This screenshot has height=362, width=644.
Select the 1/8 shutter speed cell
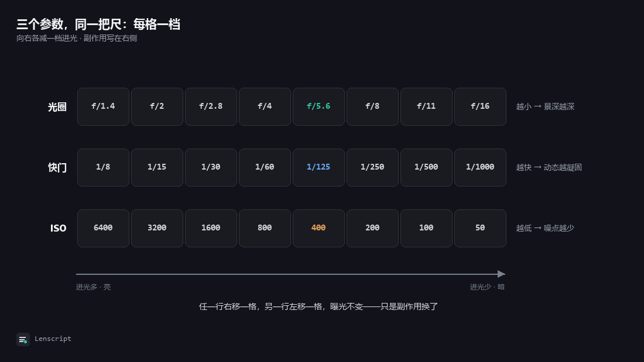click(103, 167)
